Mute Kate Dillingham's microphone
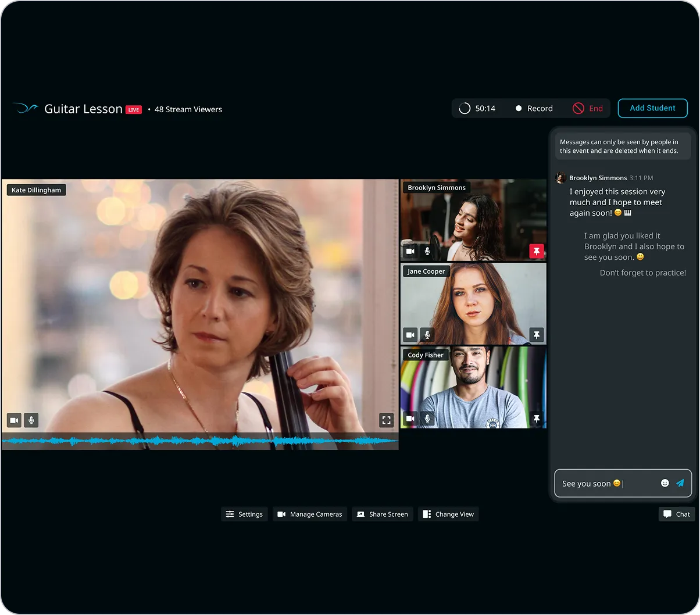 (x=31, y=420)
